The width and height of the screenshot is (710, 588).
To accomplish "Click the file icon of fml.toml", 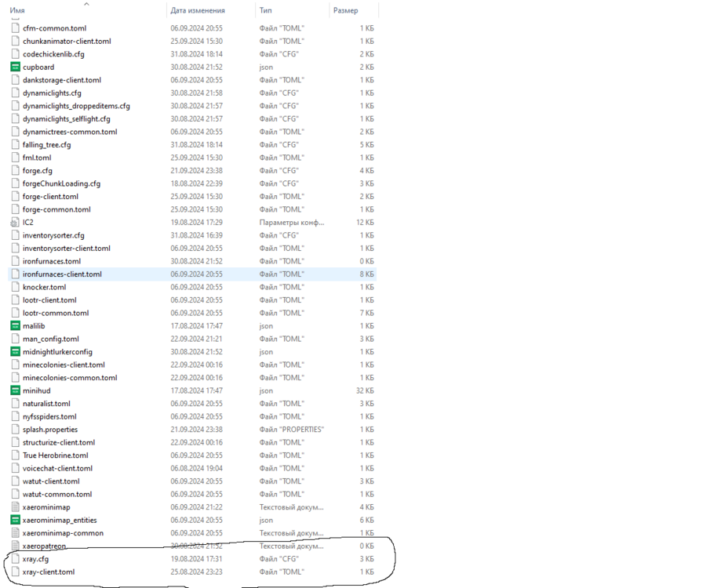I will click(16, 158).
